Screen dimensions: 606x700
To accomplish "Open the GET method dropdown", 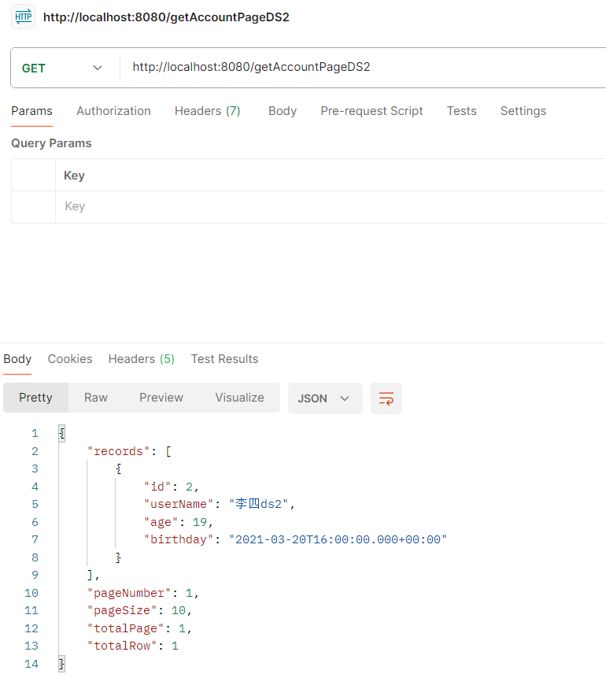I will (63, 68).
